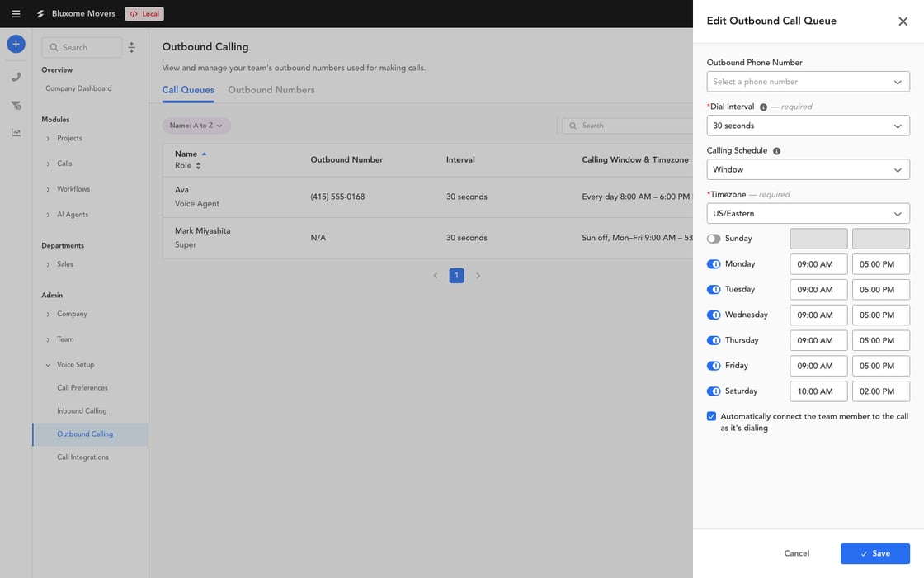Open Call Integrations in sidebar
The image size is (924, 578).
[x=83, y=457]
